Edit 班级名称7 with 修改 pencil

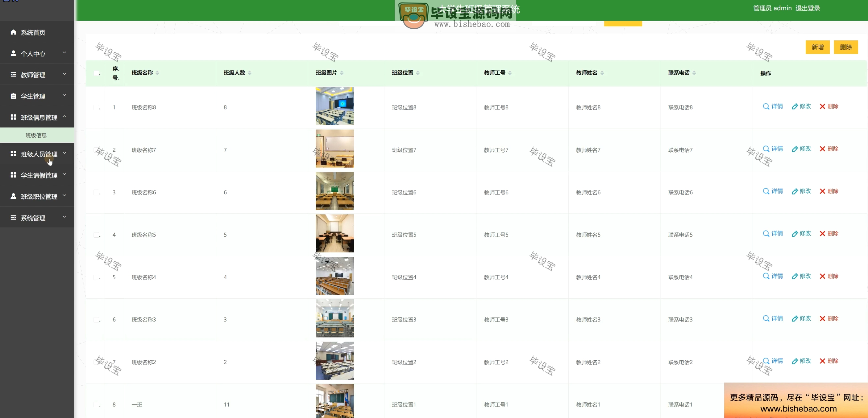point(795,149)
